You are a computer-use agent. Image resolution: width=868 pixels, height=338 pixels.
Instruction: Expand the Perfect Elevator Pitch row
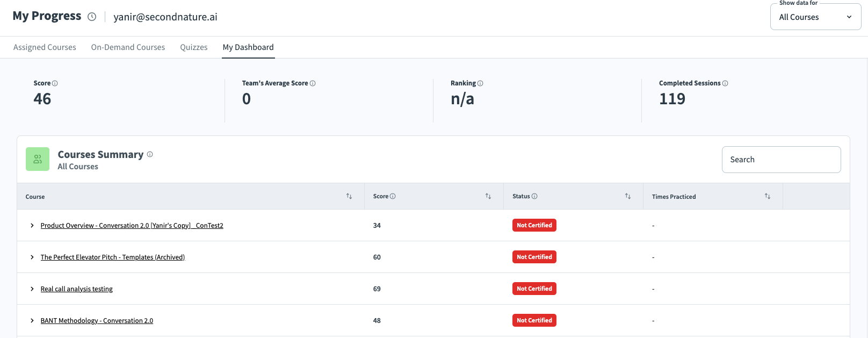[32, 257]
